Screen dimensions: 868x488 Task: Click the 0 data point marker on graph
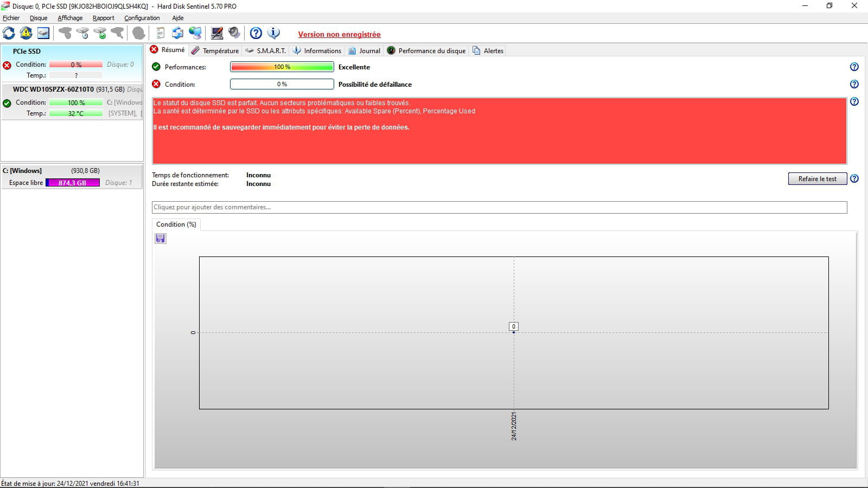pyautogui.click(x=514, y=326)
